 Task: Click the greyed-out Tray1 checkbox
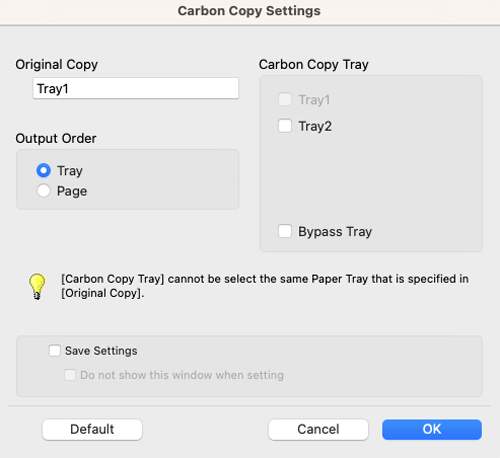tap(285, 99)
